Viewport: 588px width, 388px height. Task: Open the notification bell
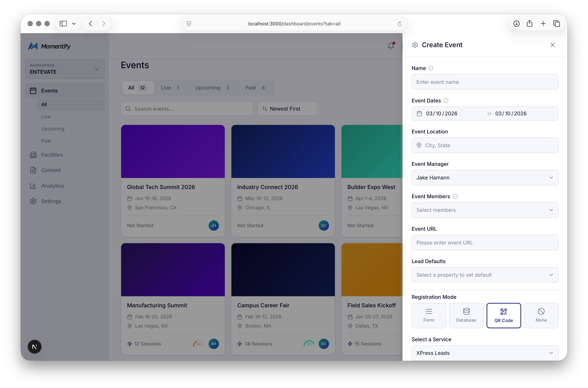click(391, 46)
